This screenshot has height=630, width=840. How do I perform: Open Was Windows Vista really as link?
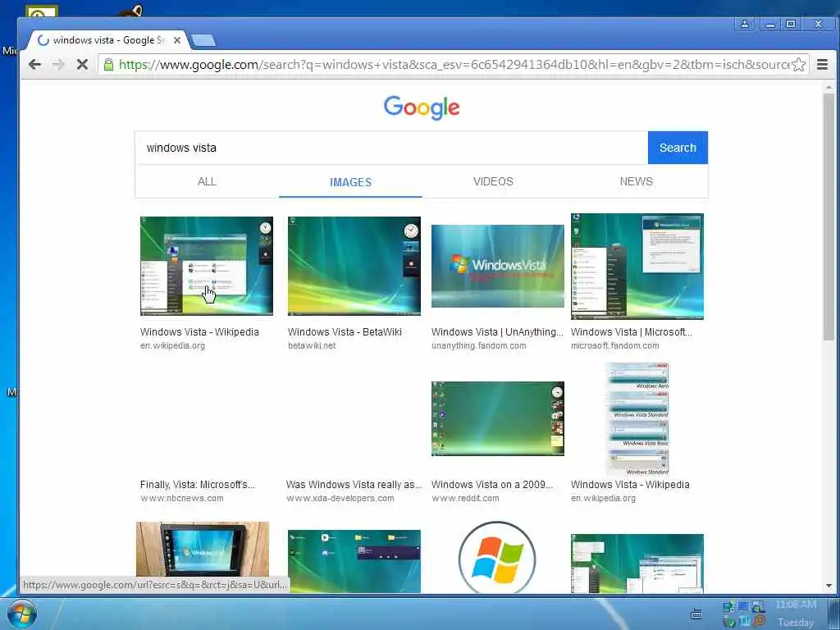click(354, 485)
